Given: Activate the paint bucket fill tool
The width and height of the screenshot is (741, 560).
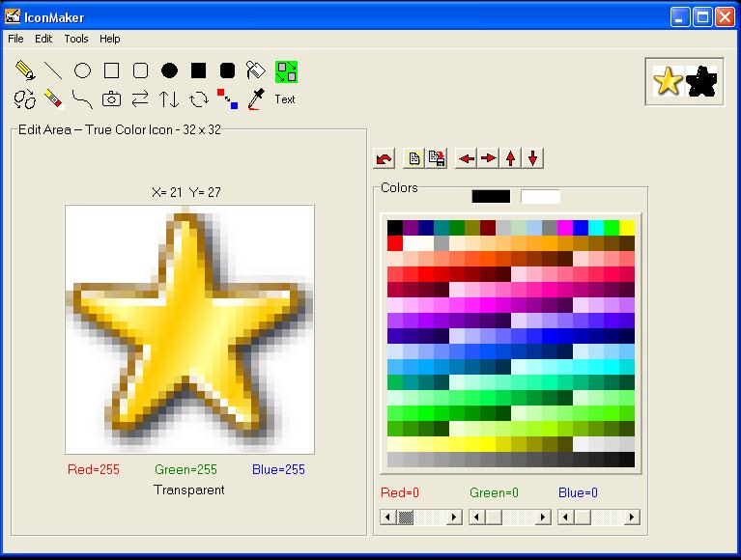Looking at the screenshot, I should click(x=256, y=70).
